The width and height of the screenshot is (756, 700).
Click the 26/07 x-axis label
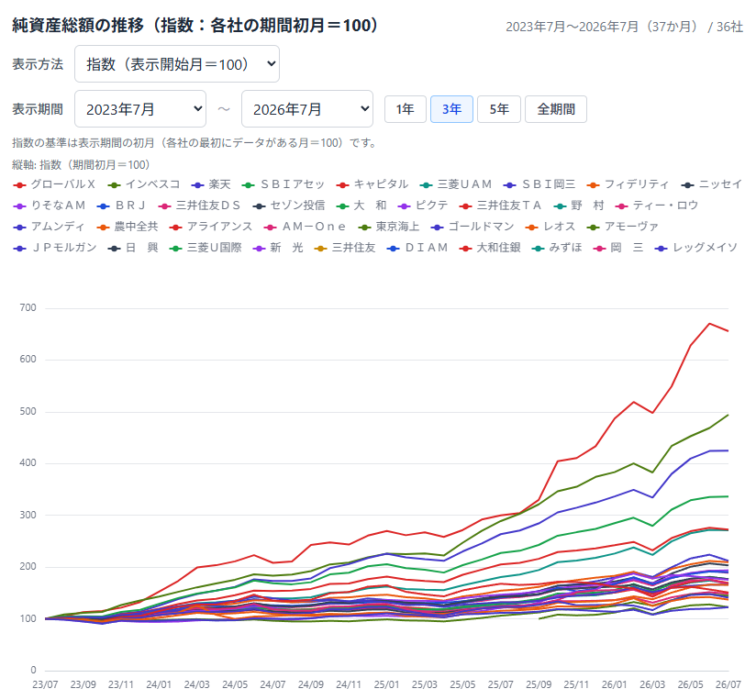coord(728,684)
